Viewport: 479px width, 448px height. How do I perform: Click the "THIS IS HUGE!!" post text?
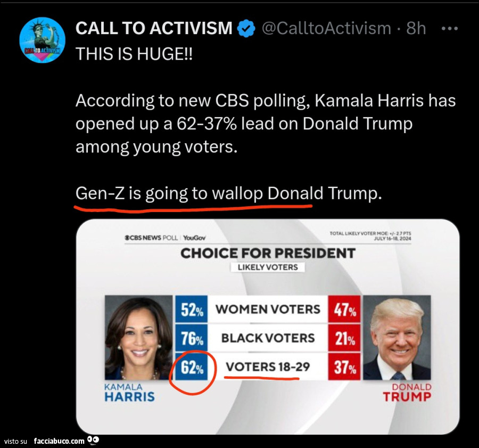pos(133,53)
